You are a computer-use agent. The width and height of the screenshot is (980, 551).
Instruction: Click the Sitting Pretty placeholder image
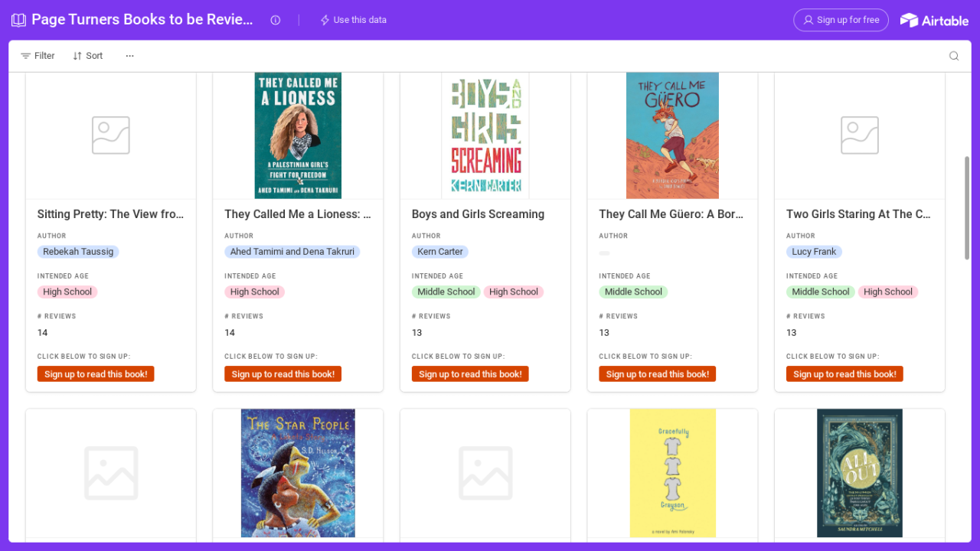coord(111,135)
